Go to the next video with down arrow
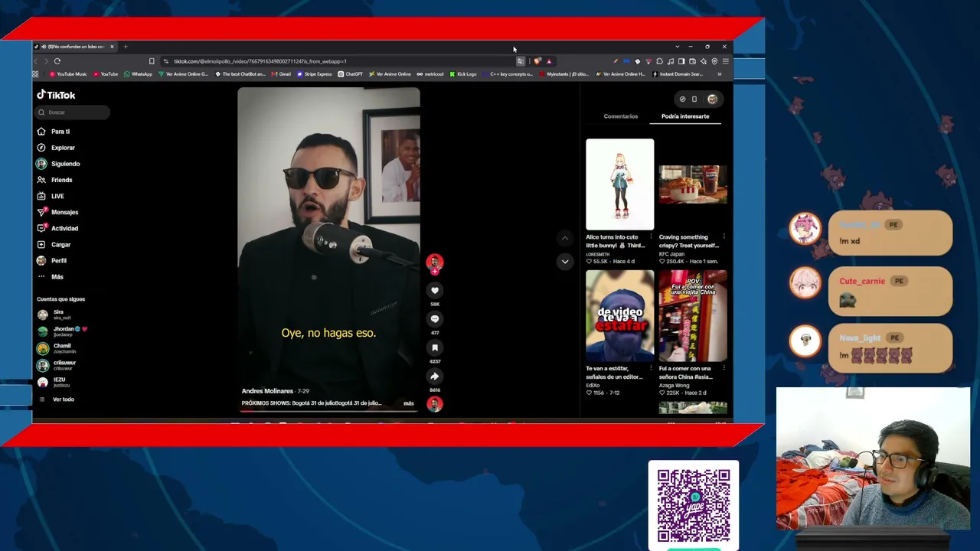 565,262
